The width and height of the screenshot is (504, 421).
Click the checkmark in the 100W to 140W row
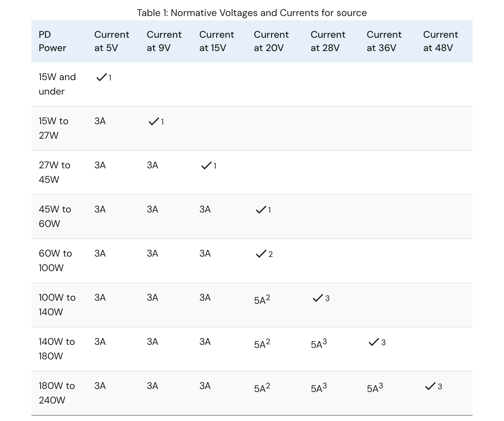[318, 298]
